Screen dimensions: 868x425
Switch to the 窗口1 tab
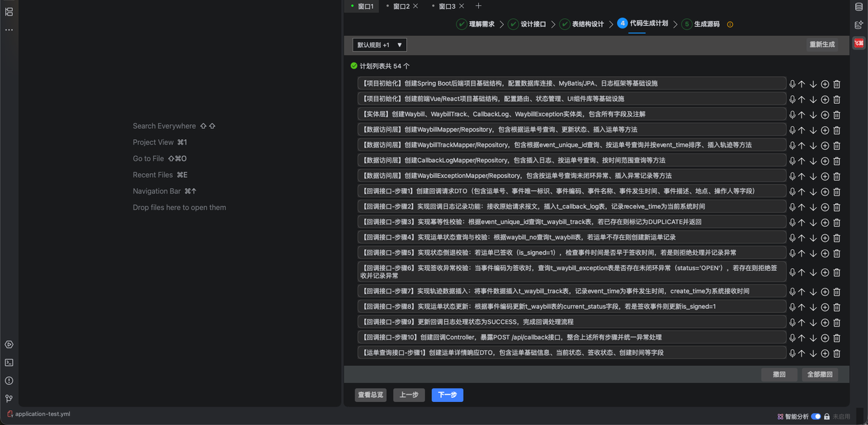[x=363, y=6]
